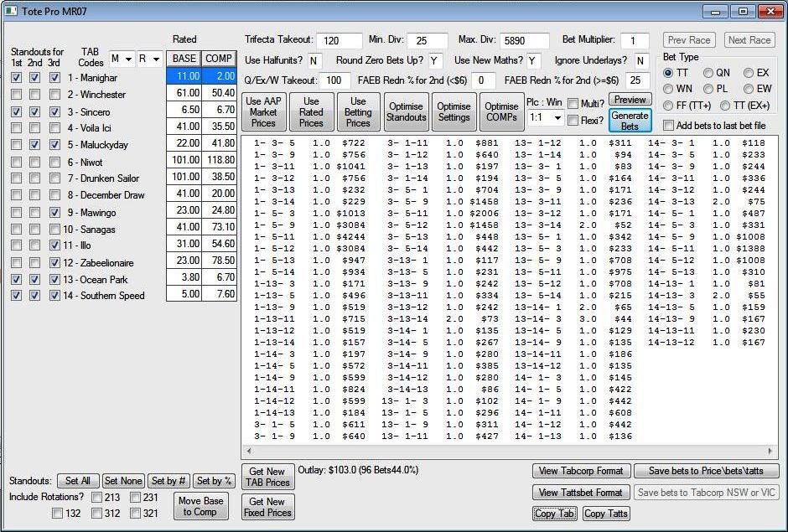This screenshot has width=788, height=532.
Task: Select the TT (EX+) bet type
Action: (x=724, y=106)
